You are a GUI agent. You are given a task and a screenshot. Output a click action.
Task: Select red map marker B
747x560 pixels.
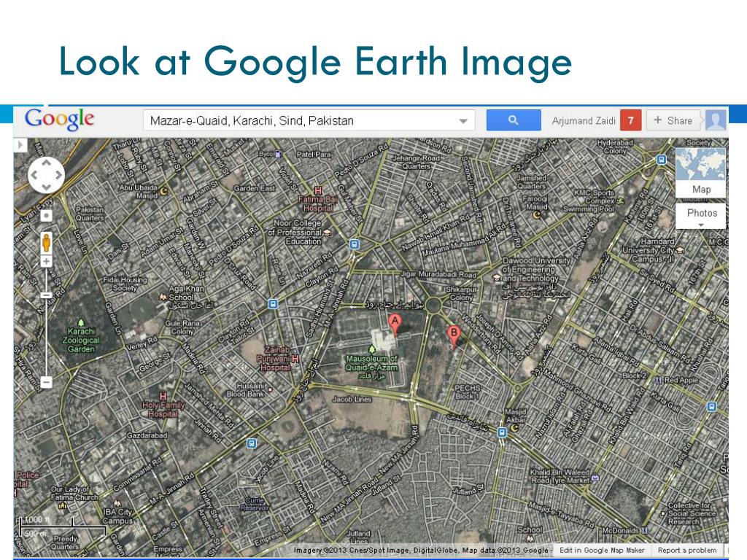[x=454, y=335]
